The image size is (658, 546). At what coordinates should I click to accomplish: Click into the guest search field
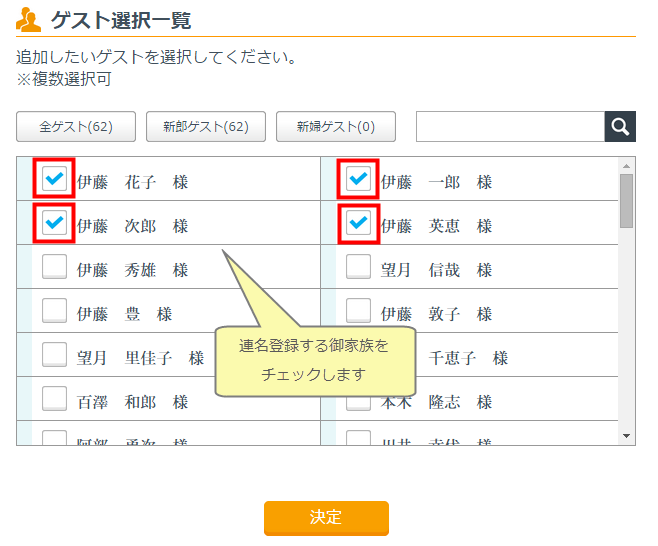pyautogui.click(x=510, y=127)
